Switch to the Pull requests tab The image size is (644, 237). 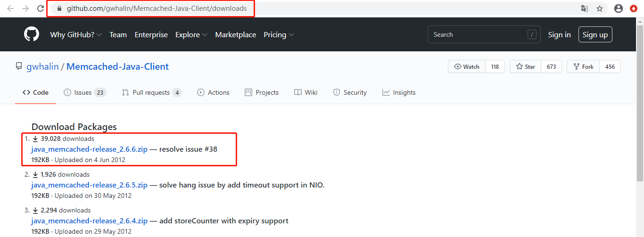coord(151,92)
